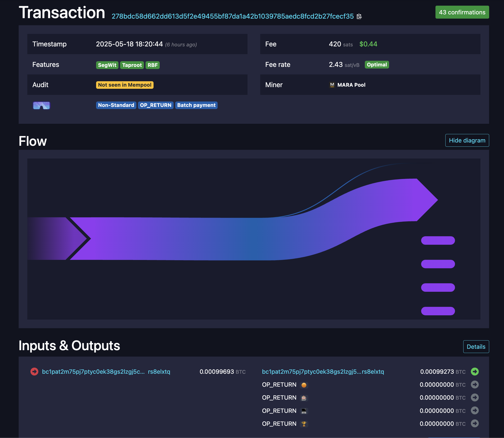Click the Batch payment tag

(x=196, y=105)
